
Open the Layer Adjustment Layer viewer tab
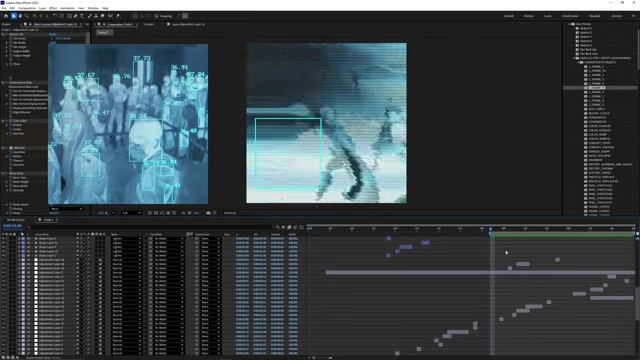click(188, 24)
